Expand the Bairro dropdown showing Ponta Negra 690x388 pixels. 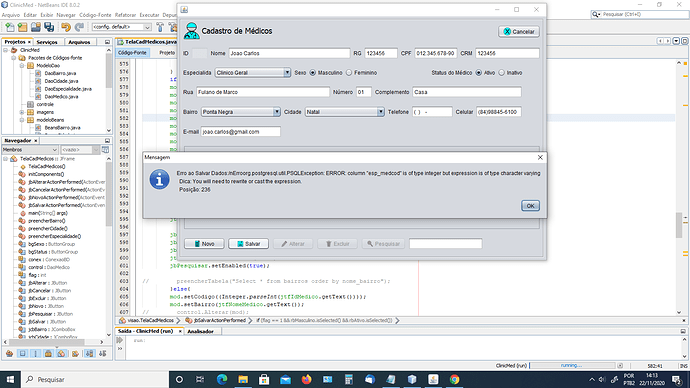[x=241, y=112]
